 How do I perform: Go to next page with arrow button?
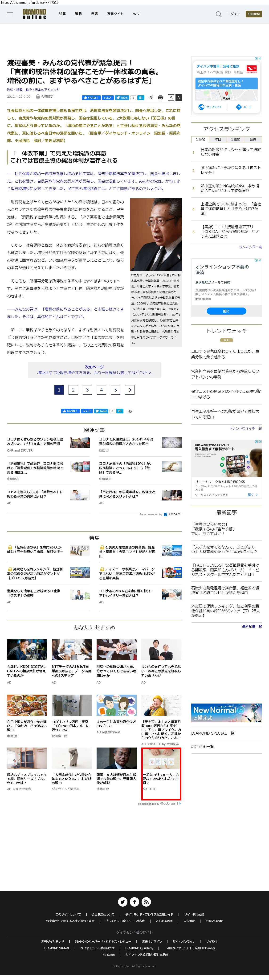[x=130, y=390]
